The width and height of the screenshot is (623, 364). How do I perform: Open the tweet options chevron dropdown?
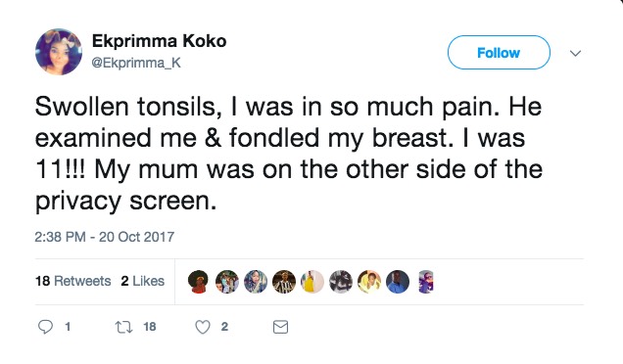[x=575, y=53]
